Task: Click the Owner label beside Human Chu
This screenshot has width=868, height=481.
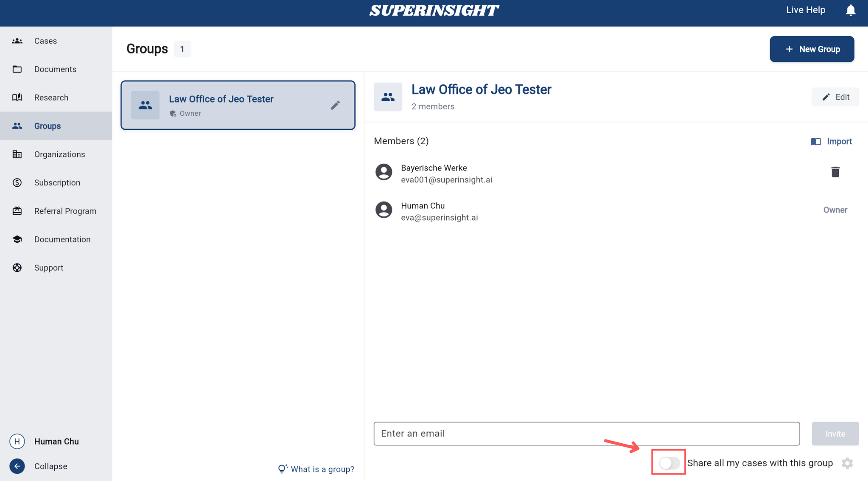Action: point(835,210)
